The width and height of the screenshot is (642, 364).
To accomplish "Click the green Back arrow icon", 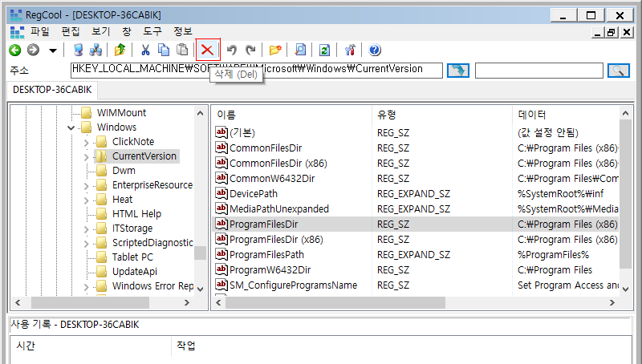I will click(15, 51).
